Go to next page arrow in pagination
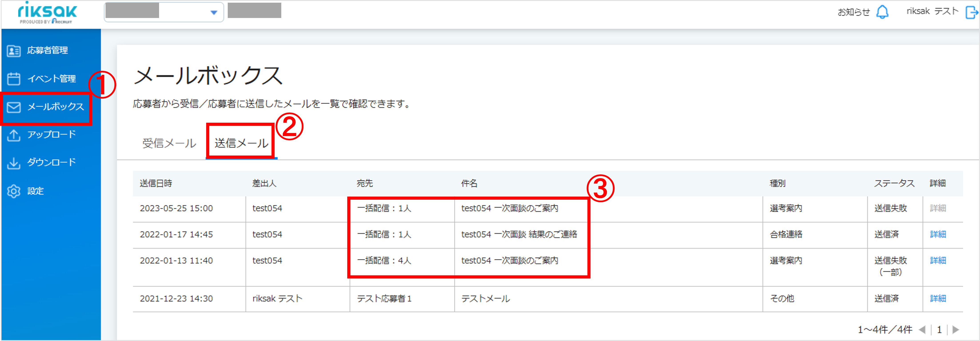Viewport: 980px width, 341px height. coord(956,330)
